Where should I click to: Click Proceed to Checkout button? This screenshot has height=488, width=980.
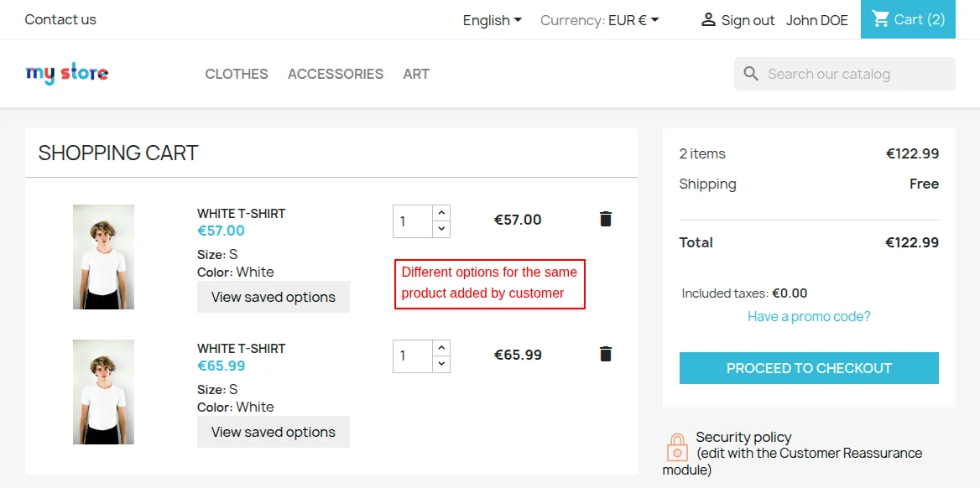point(809,368)
